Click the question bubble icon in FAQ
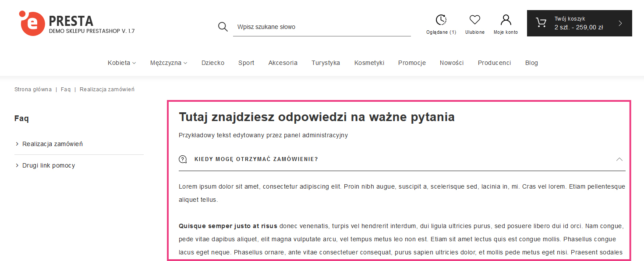The image size is (644, 261). pos(183,159)
